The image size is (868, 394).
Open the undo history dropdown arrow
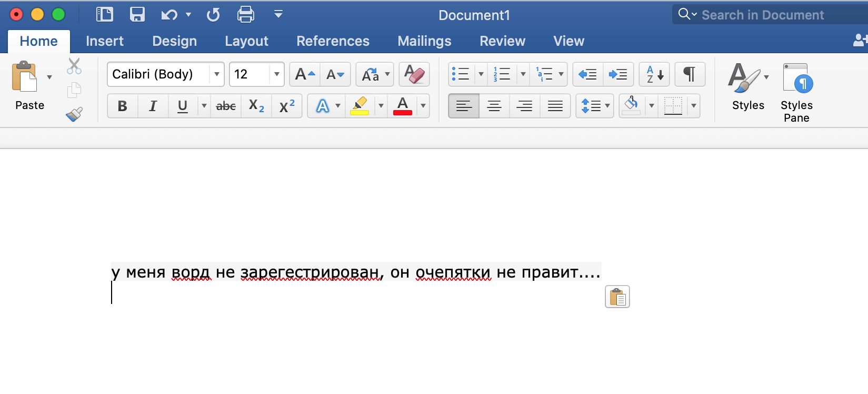(x=188, y=15)
